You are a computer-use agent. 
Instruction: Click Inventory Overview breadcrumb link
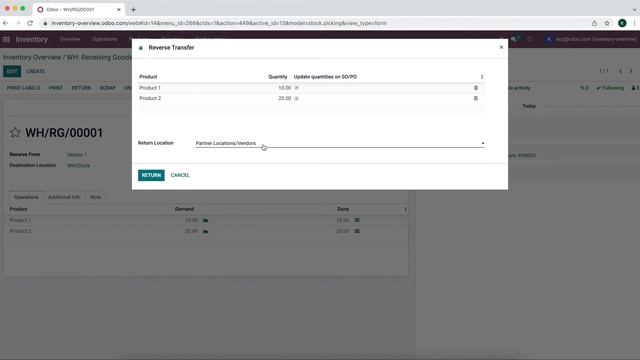(32, 58)
